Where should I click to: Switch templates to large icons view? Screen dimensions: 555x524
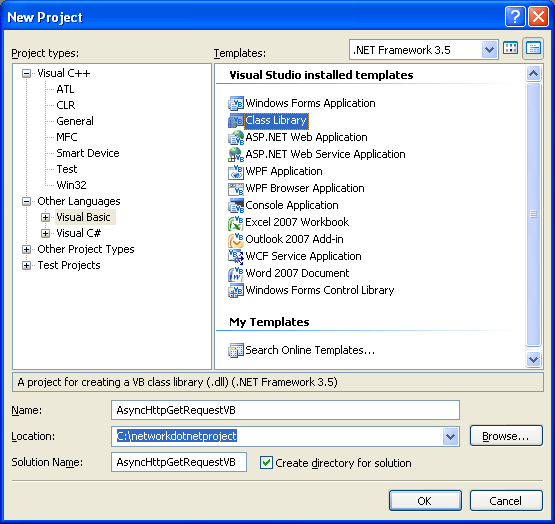click(510, 49)
